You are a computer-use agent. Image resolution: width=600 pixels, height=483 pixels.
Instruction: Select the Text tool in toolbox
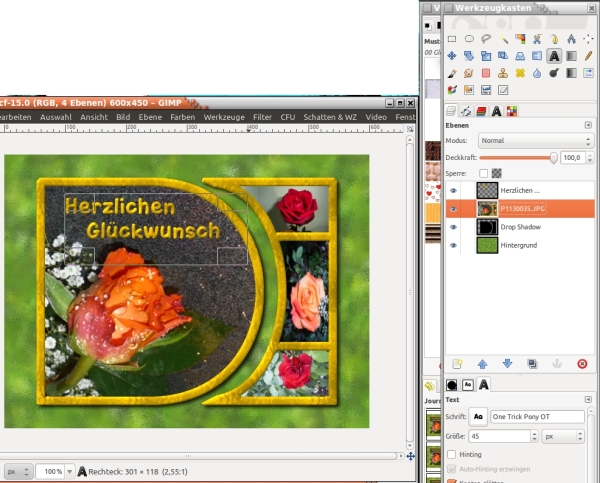click(x=554, y=56)
